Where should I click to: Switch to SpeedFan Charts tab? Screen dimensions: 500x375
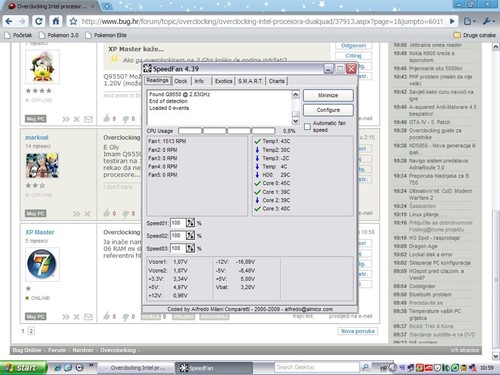tap(277, 81)
